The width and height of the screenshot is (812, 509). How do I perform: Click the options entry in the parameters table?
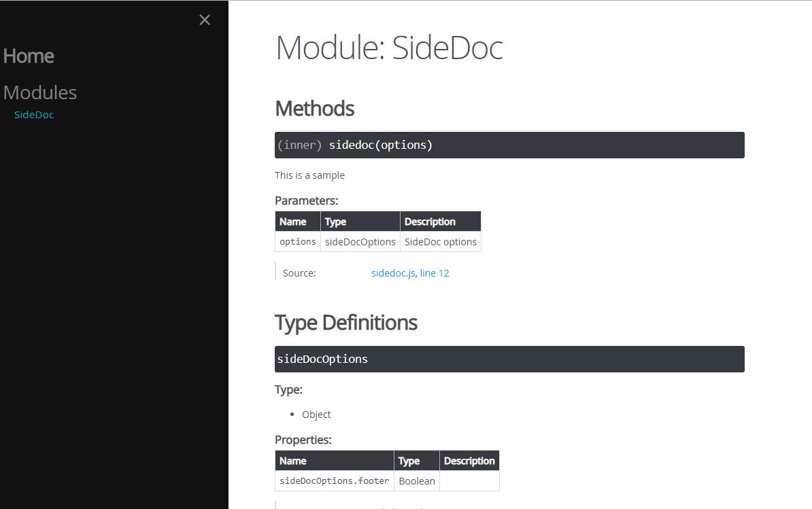pyautogui.click(x=297, y=241)
